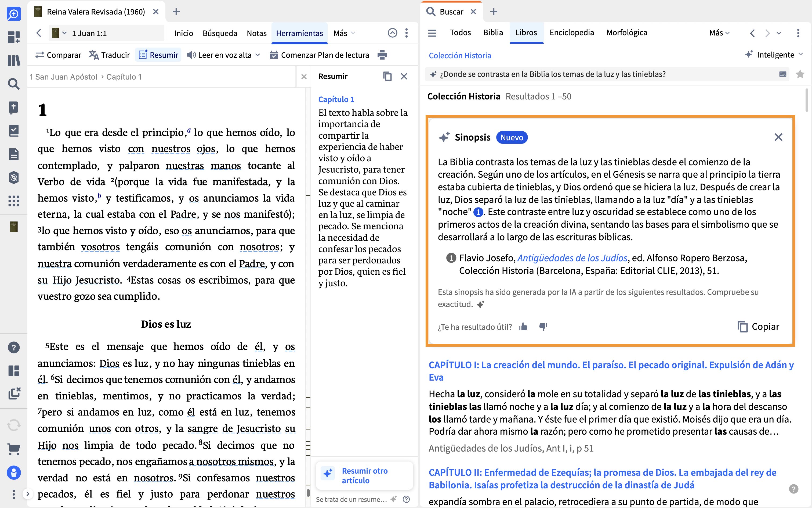Screen dimensions: 812x508
Task: Expand the Más menu in the Bible panel
Action: (344, 33)
